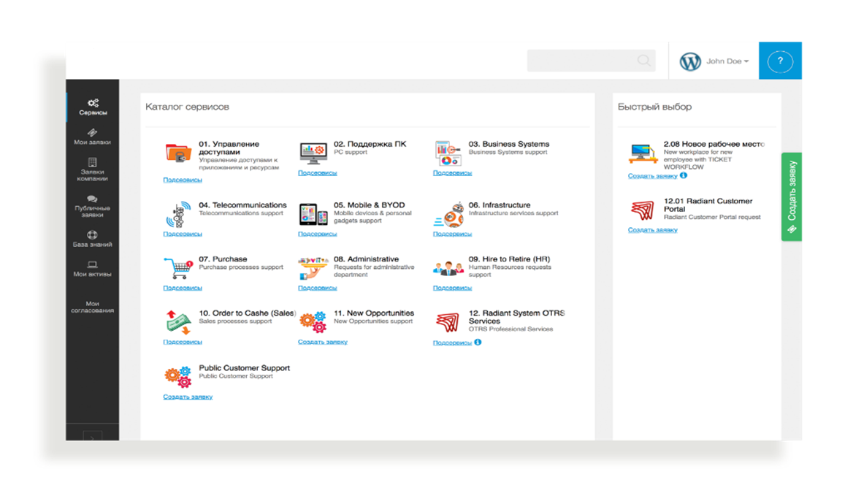Image resolution: width=845 pixels, height=504 pixels.
Task: Click the green Создать заявку side button
Action: [792, 196]
